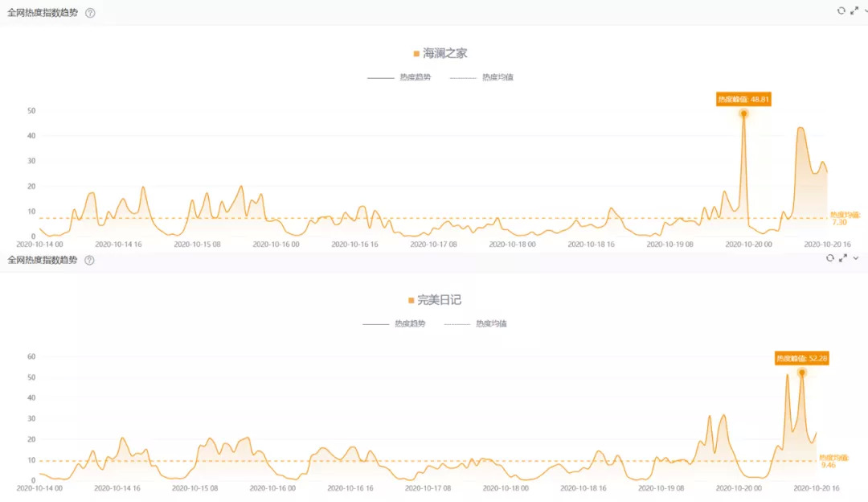Refresh the 海澜之家 heat trend chart

click(x=841, y=10)
